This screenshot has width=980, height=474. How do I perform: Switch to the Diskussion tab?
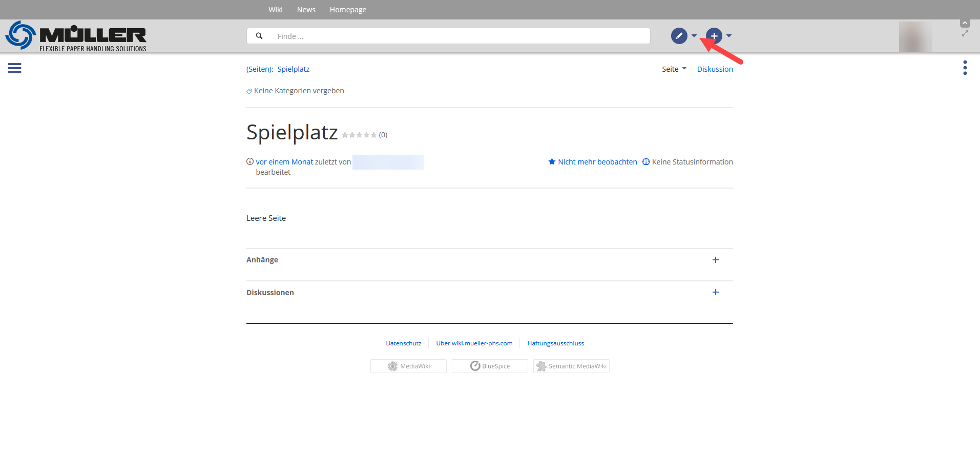pos(715,69)
